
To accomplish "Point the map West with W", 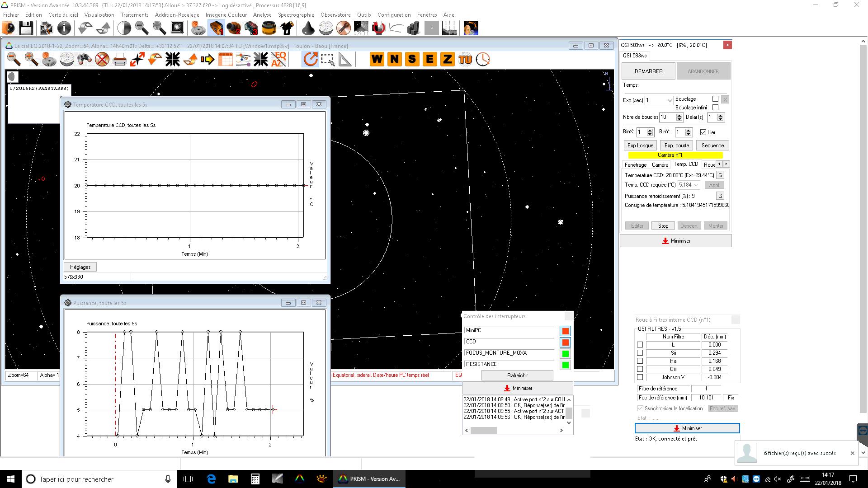I will (x=377, y=59).
